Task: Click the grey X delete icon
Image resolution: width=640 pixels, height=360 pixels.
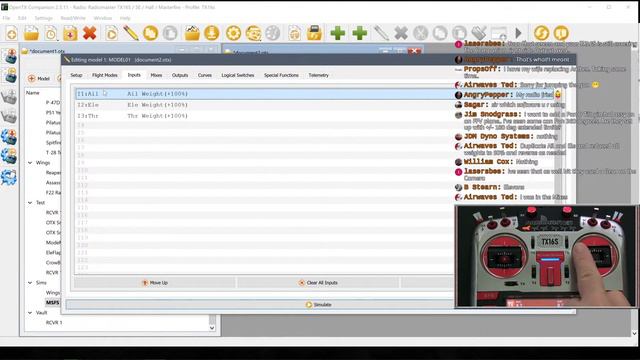Action: pos(401,33)
